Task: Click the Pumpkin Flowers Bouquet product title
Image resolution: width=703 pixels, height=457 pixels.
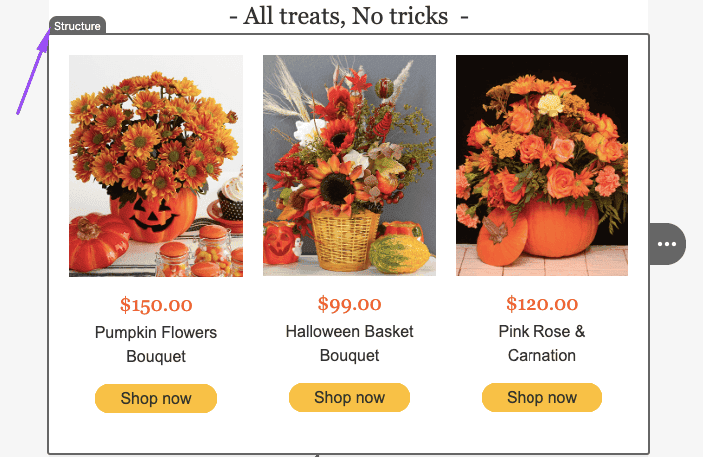Action: [x=156, y=344]
